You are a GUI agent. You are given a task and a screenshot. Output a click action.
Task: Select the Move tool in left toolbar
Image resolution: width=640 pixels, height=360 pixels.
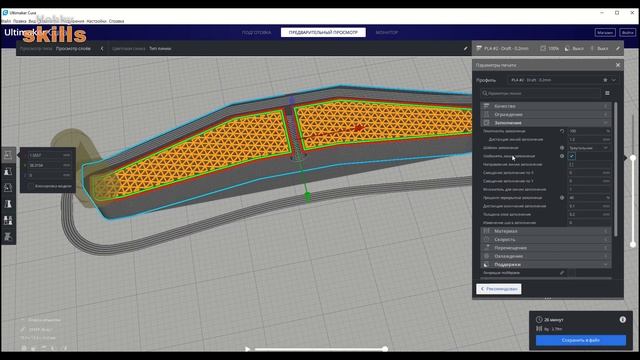click(x=8, y=155)
